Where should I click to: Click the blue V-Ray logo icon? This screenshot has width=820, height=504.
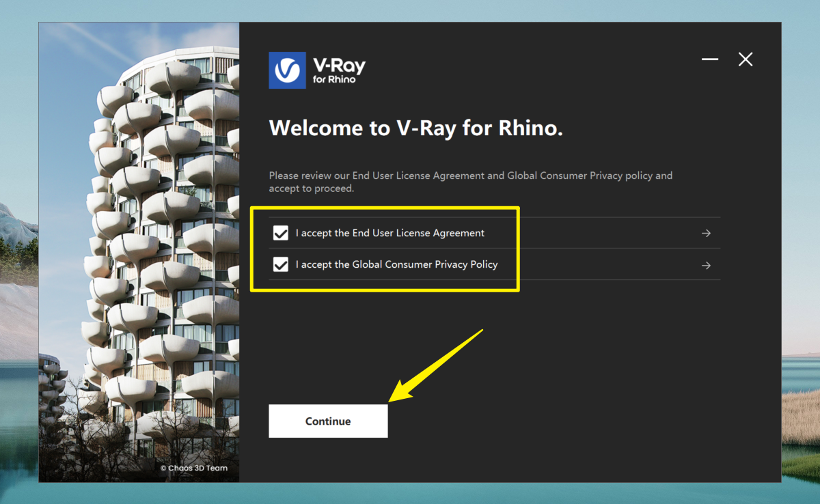287,70
